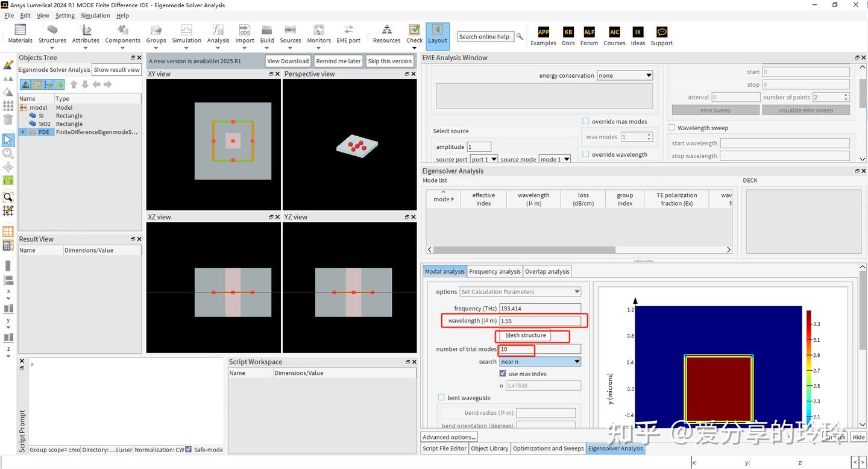Click the Mesh structure button
The width and height of the screenshot is (868, 469).
[x=526, y=335]
